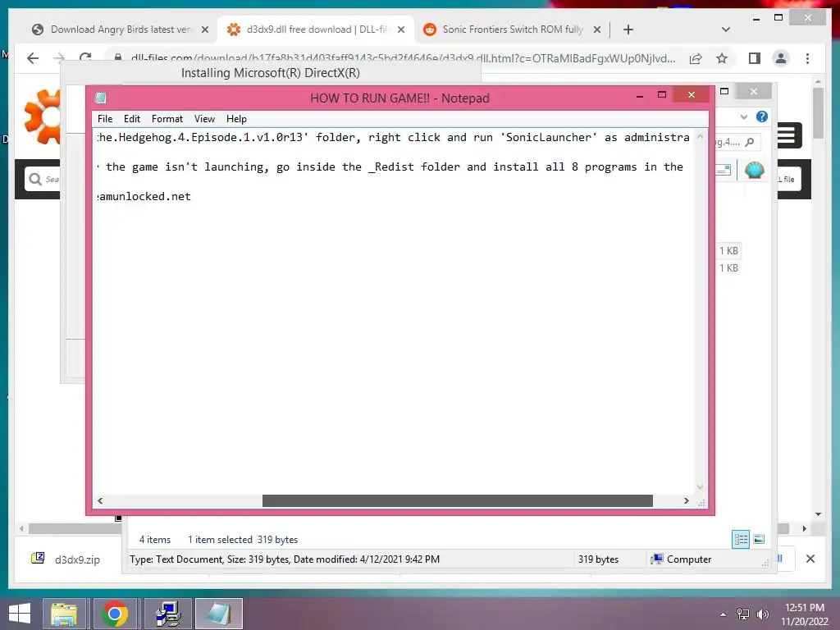Open Notepad Edit menu
840x630 pixels.
(x=132, y=119)
